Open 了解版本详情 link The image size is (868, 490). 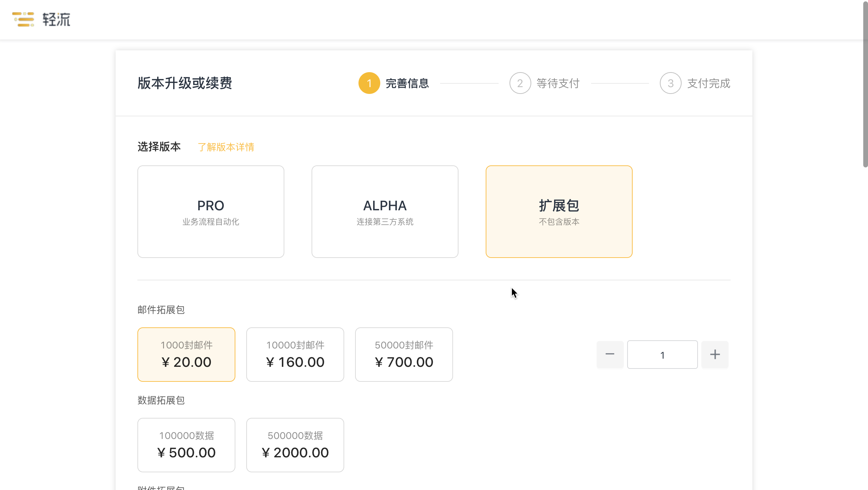point(226,147)
